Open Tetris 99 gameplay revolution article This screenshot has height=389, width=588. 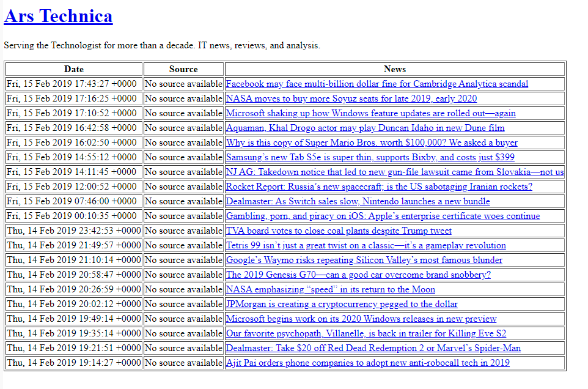(366, 245)
